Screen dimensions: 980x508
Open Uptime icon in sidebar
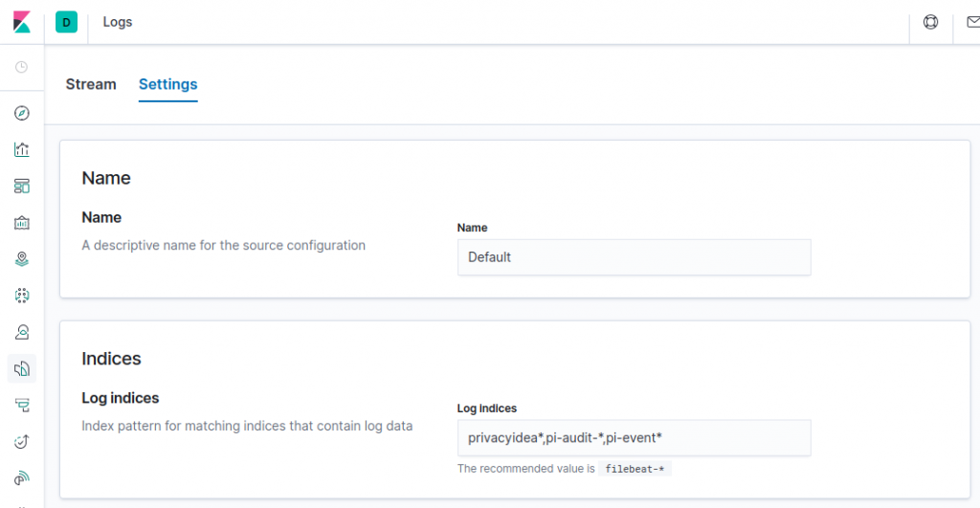[x=22, y=442]
